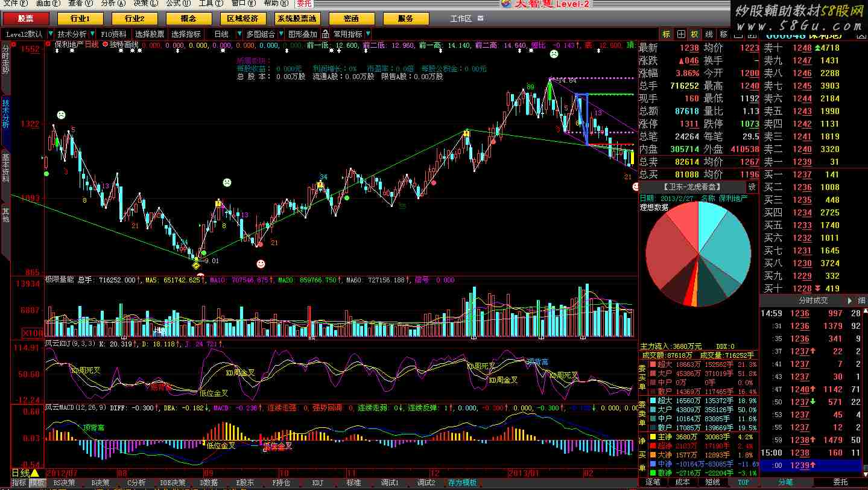
Task: Switch to TOP tab in lower panel
Action: tap(743, 482)
